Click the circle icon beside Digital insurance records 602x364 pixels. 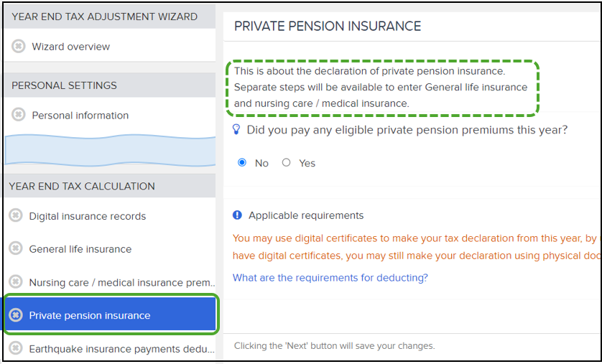click(x=16, y=215)
